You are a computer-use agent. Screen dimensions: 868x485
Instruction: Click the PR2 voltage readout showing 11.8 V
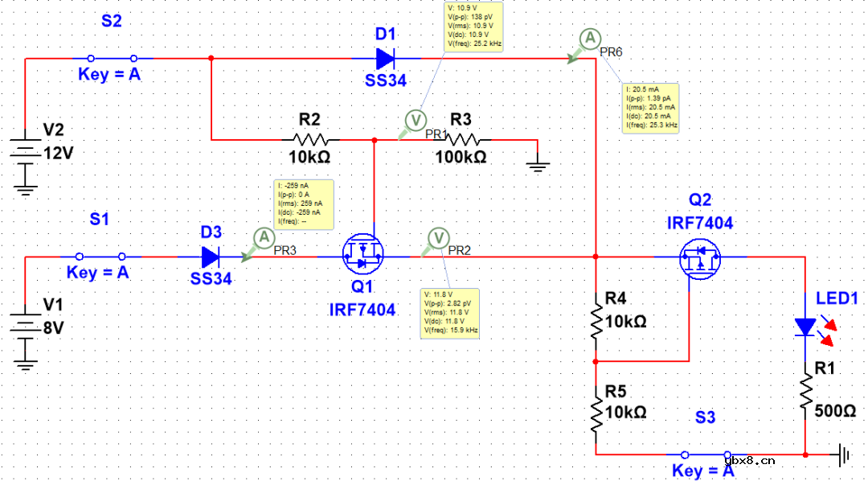450,313
